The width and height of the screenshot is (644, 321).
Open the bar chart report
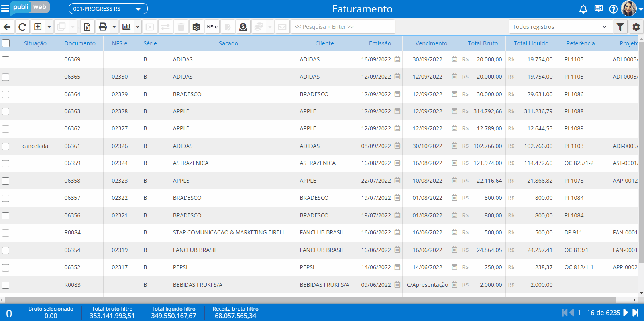pos(126,27)
